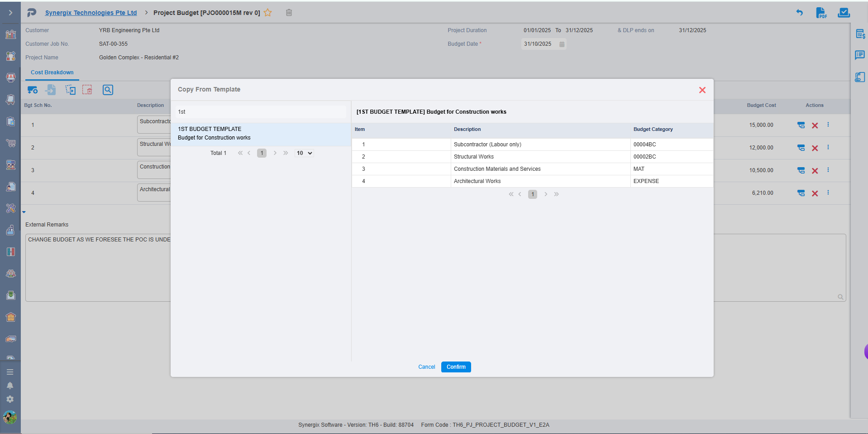The height and width of the screenshot is (434, 868).
Task: Click the search magnifier toolbar icon
Action: coord(108,90)
